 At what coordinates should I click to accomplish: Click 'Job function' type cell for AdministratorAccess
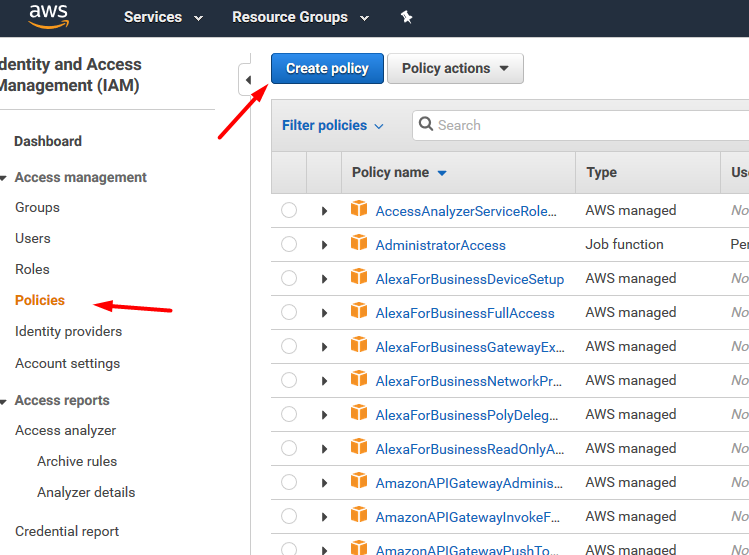click(624, 244)
